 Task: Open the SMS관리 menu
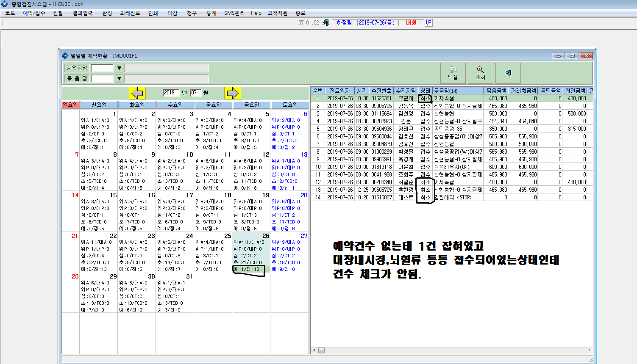coord(234,13)
